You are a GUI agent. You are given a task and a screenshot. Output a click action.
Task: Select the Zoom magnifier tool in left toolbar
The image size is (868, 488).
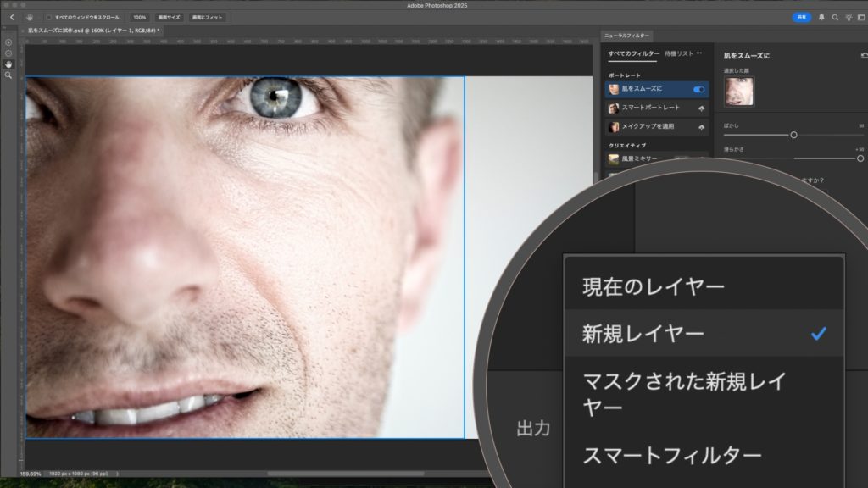click(x=8, y=75)
